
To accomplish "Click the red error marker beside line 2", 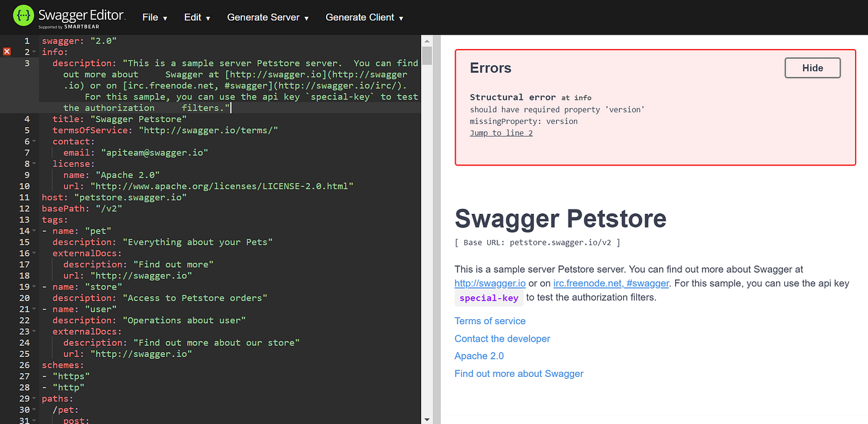I will [x=6, y=51].
